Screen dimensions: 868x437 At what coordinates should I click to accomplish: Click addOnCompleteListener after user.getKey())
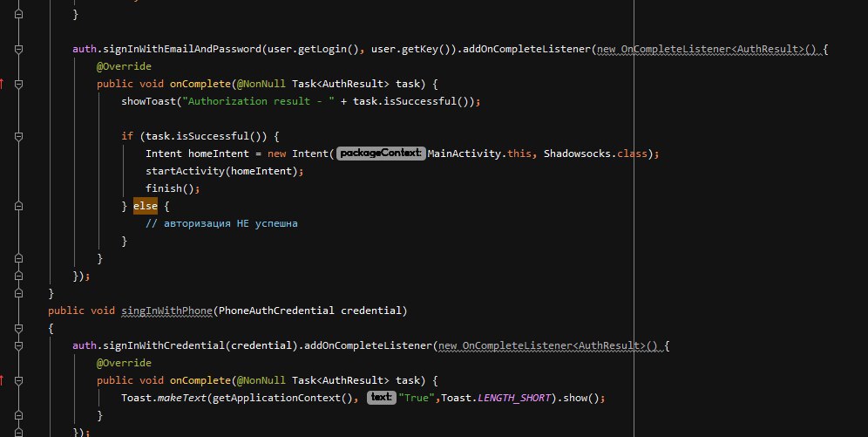526,50
